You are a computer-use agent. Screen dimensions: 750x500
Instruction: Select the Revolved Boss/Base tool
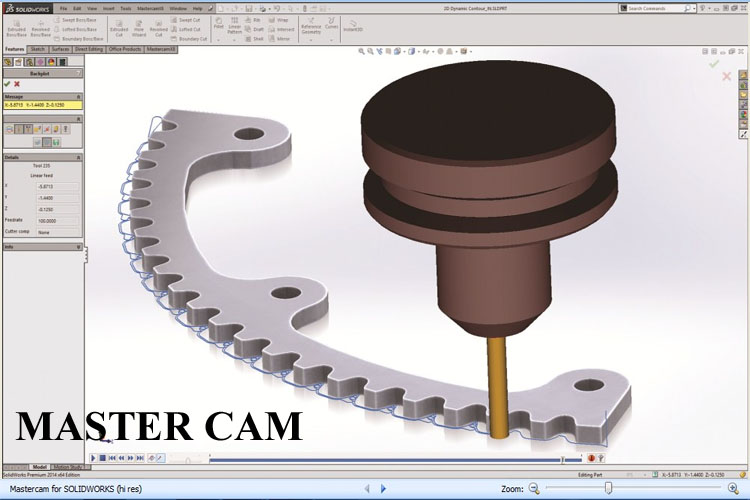click(41, 29)
